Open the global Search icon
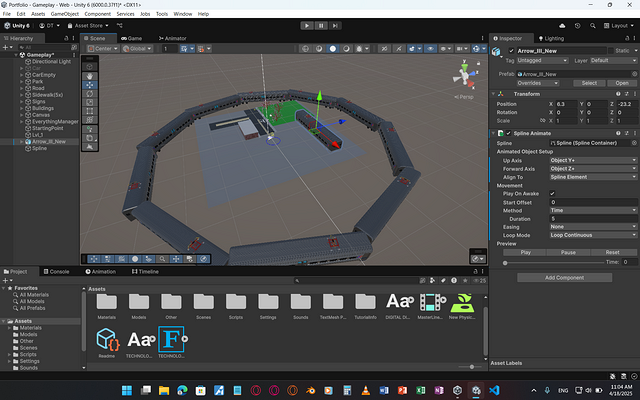The height and width of the screenshot is (400, 640). pos(592,25)
